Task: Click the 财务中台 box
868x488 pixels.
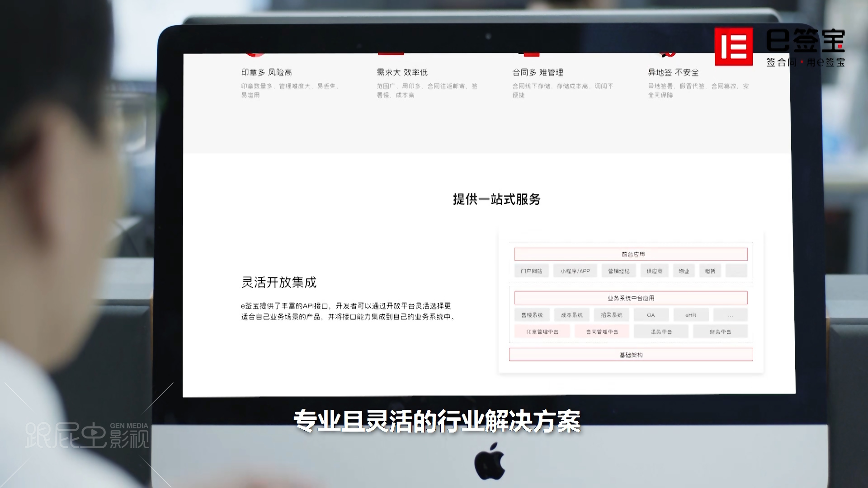Action: 720,332
